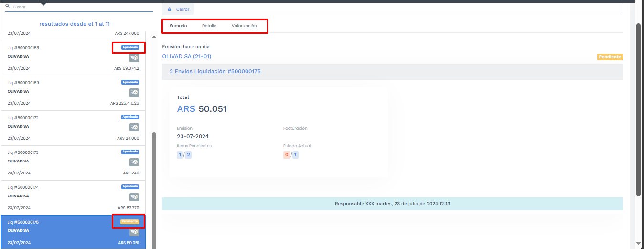The height and width of the screenshot is (249, 644).
Task: Click the search magnifier icon
Action: click(x=8, y=6)
